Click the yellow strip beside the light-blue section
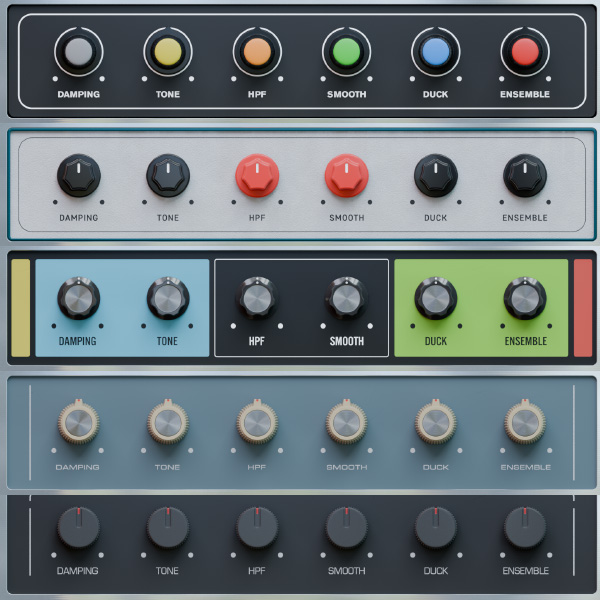This screenshot has width=600, height=600. click(20, 308)
